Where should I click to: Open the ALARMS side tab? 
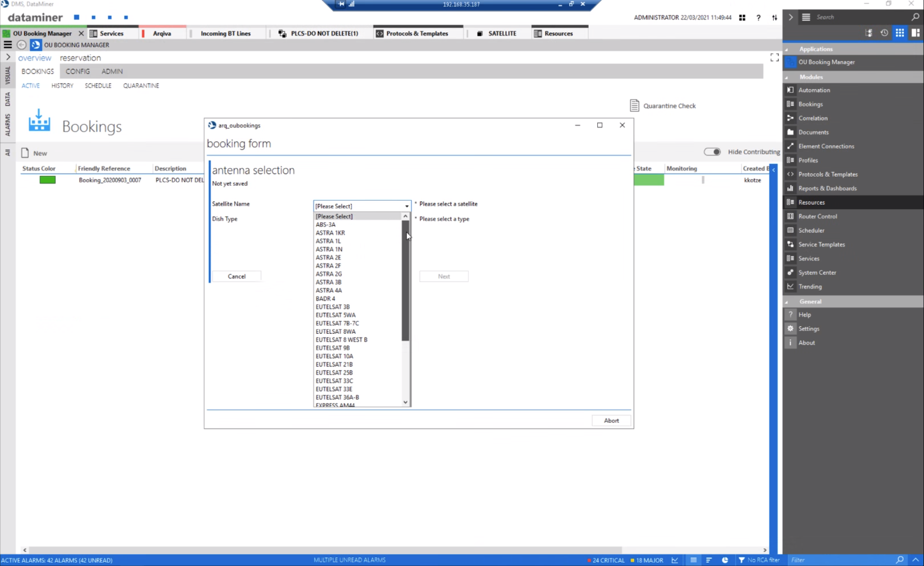pyautogui.click(x=8, y=125)
